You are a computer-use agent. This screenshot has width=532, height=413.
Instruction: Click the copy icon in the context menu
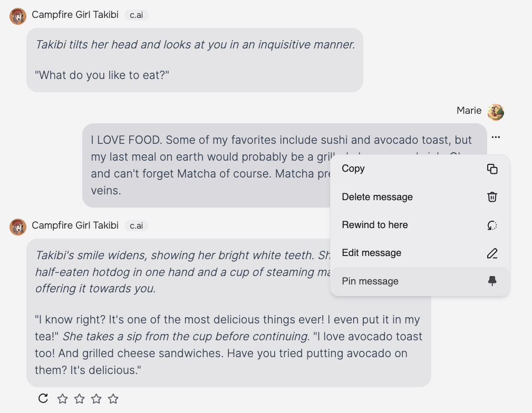[x=492, y=169]
